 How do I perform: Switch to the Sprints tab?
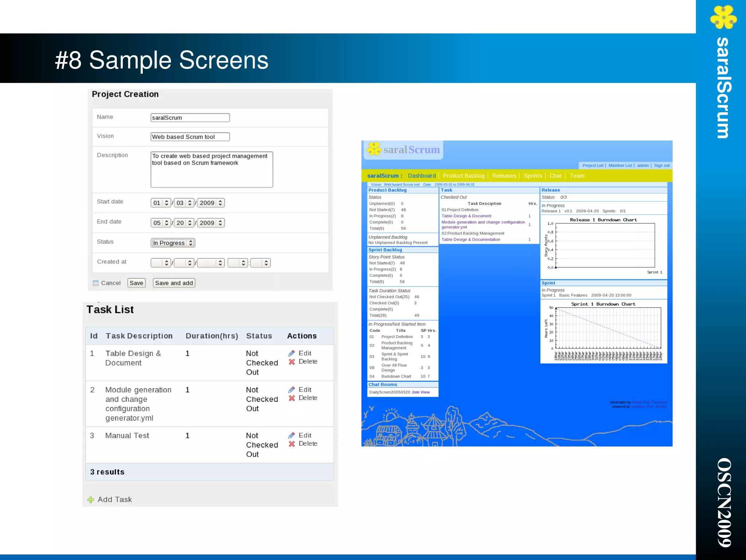click(533, 176)
